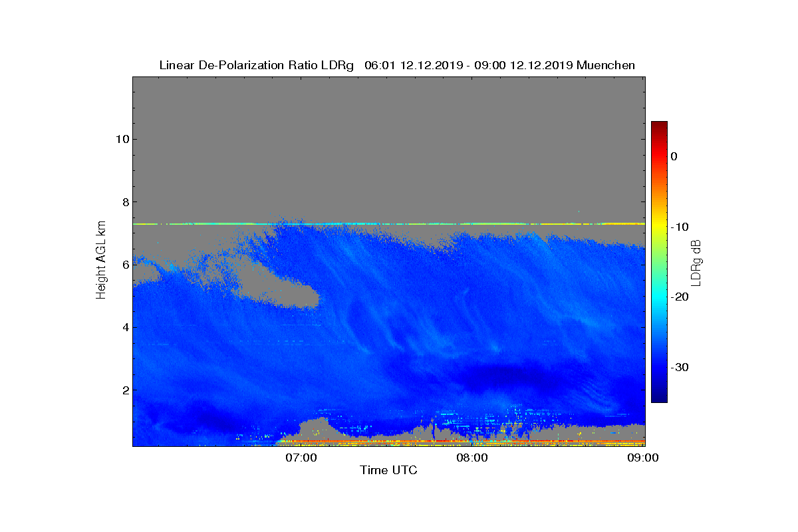Click the '-30' colorbar tick value
This screenshot has width=798, height=532.
[680, 368]
